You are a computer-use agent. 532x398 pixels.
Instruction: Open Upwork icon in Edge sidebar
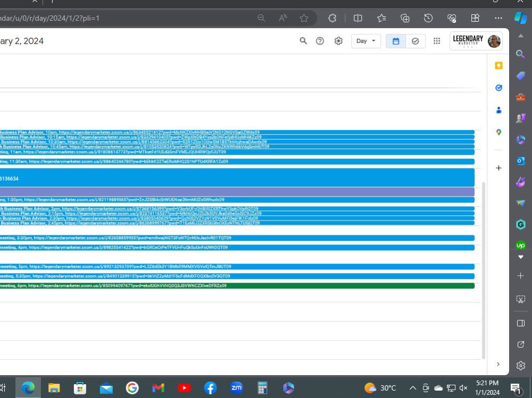[520, 245]
